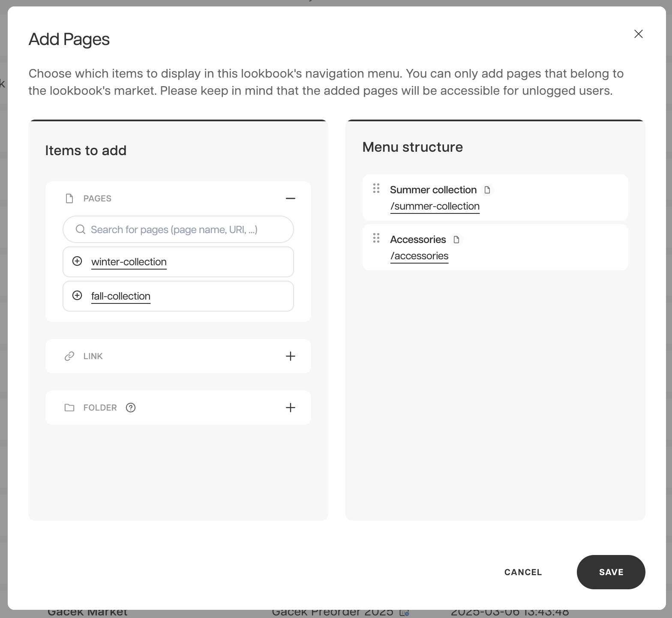Click the drag handle for Summer collection

pyautogui.click(x=376, y=189)
